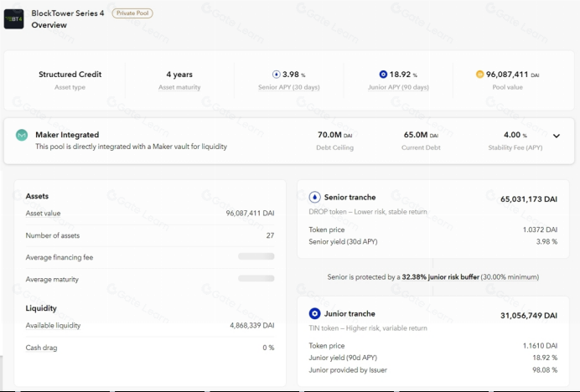Click the Average financing fee placeholder bar
The image size is (580, 392).
[x=256, y=256]
